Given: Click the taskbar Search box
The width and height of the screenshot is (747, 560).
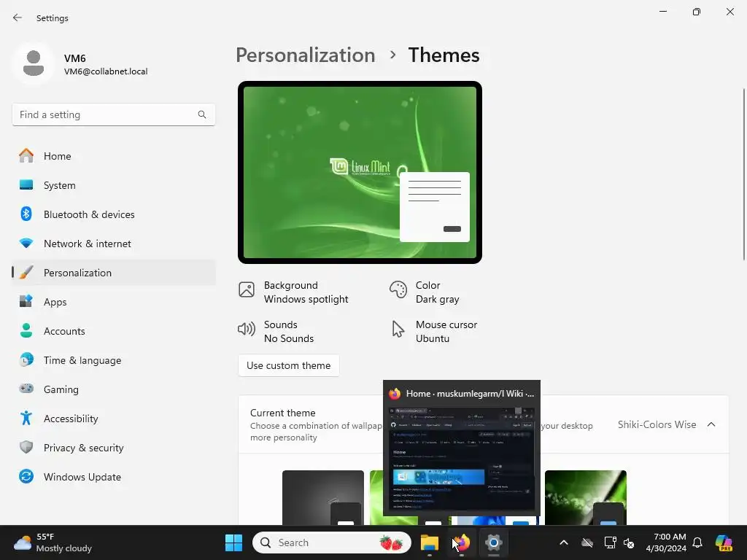Looking at the screenshot, I should point(332,542).
